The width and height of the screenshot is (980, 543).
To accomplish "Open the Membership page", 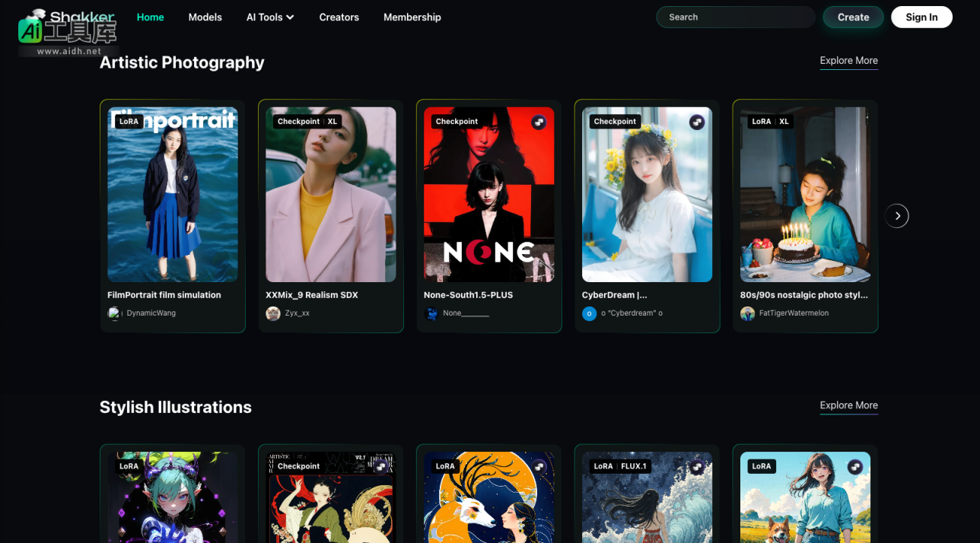I will (412, 17).
